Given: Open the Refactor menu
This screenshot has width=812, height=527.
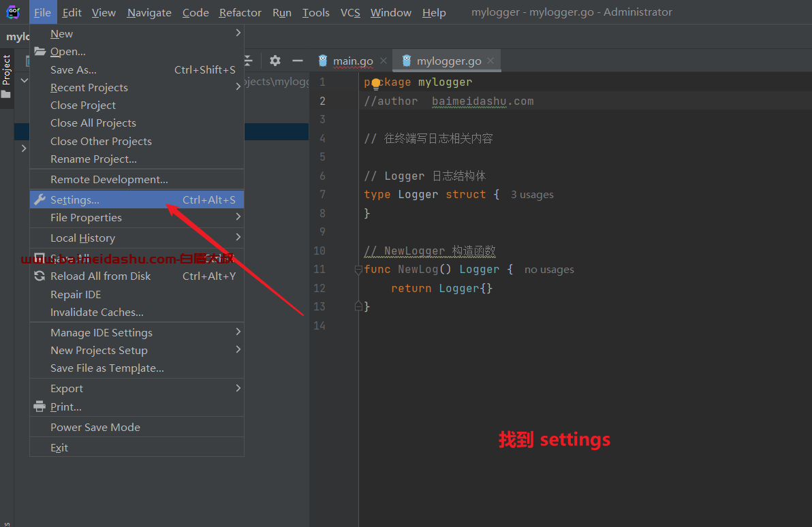Looking at the screenshot, I should click(x=240, y=12).
